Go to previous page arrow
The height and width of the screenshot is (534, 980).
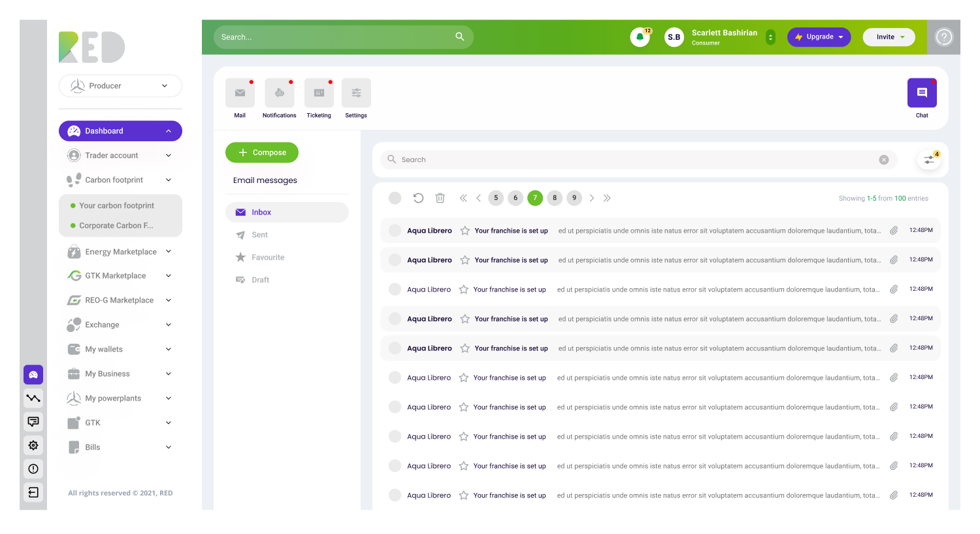click(x=479, y=198)
